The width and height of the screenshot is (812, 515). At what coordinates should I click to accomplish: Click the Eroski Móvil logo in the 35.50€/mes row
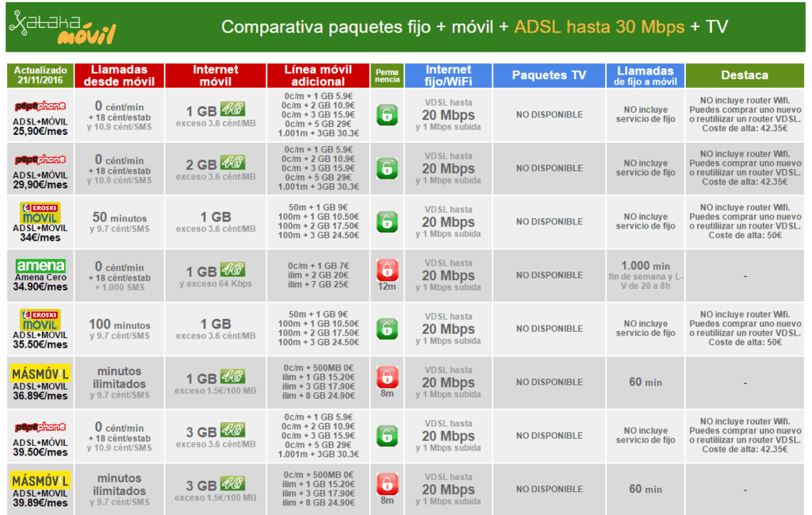(x=40, y=320)
